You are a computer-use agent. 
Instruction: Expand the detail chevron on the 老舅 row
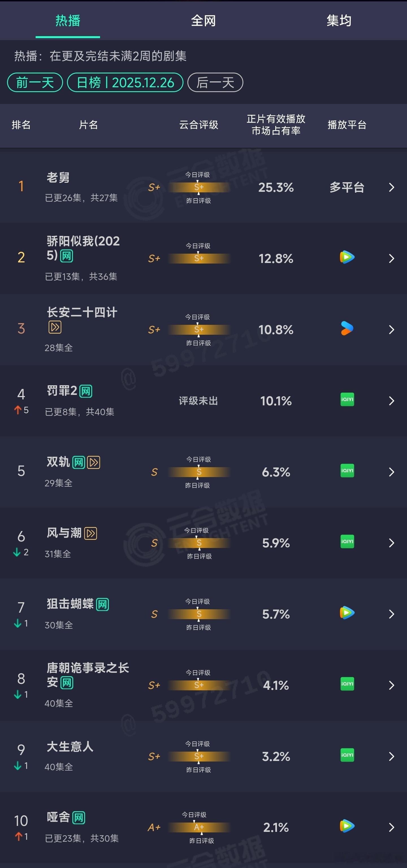391,187
